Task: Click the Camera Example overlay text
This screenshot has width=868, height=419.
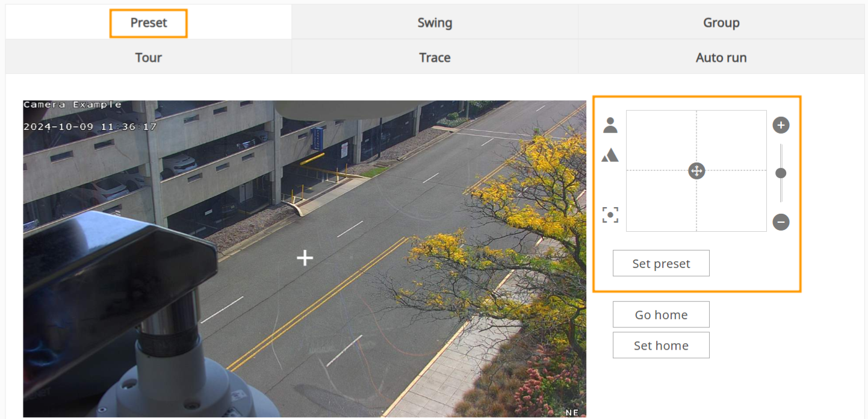Action: [x=73, y=105]
